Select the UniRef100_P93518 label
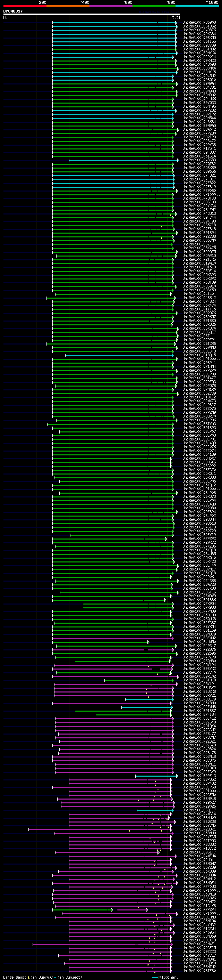Viewport: 222px width, 980px height. pyautogui.click(x=199, y=524)
